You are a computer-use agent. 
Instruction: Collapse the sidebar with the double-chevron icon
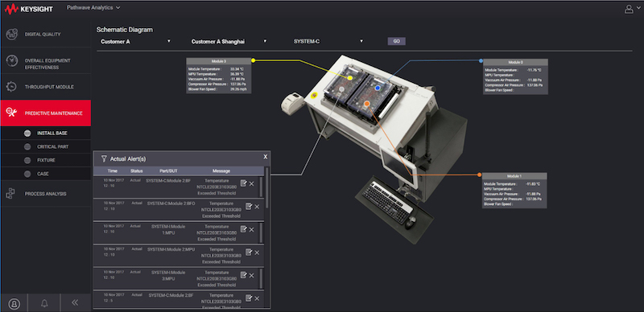click(x=75, y=302)
